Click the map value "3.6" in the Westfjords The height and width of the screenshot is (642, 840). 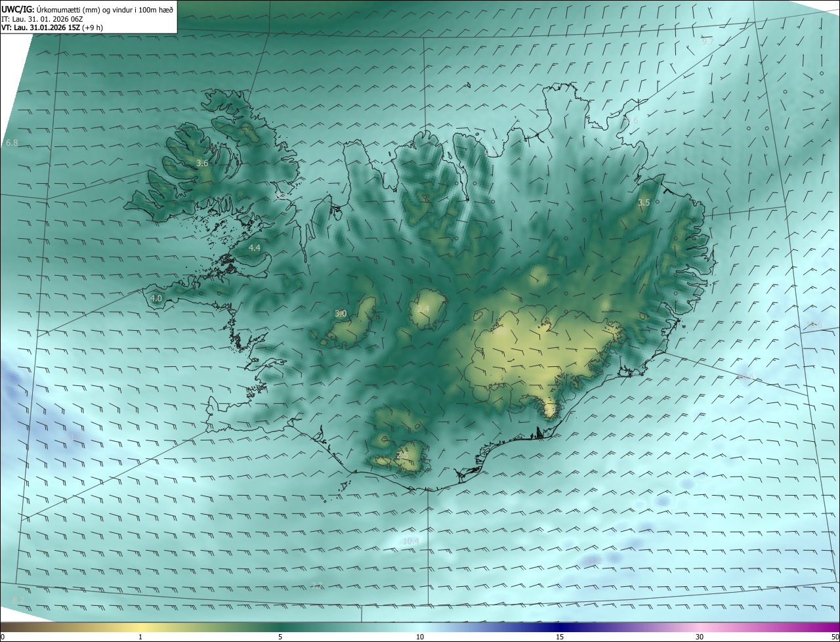click(x=202, y=163)
